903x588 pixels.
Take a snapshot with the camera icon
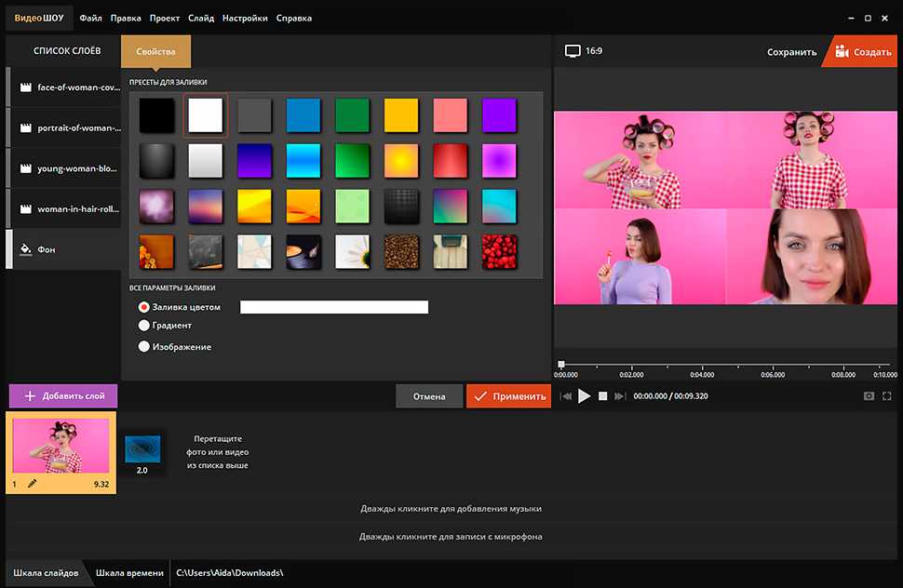click(x=869, y=396)
